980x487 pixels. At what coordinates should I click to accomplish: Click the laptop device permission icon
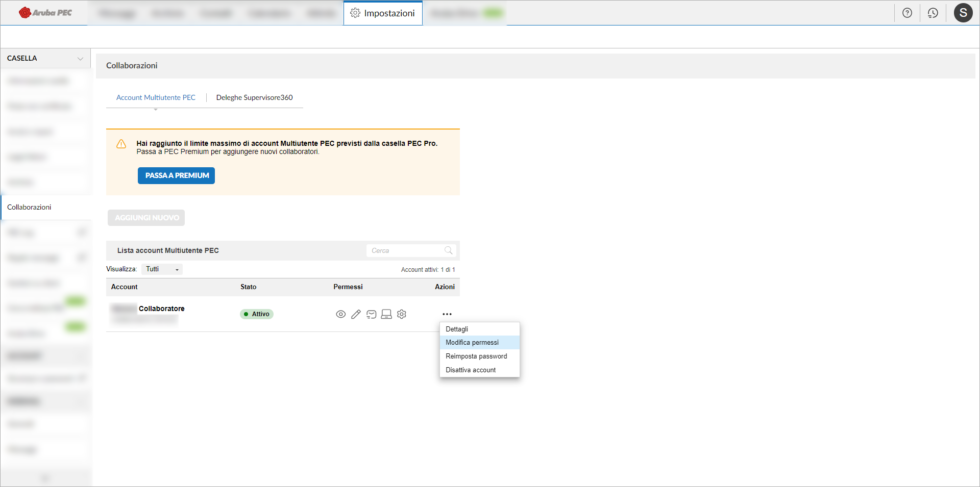pos(386,314)
